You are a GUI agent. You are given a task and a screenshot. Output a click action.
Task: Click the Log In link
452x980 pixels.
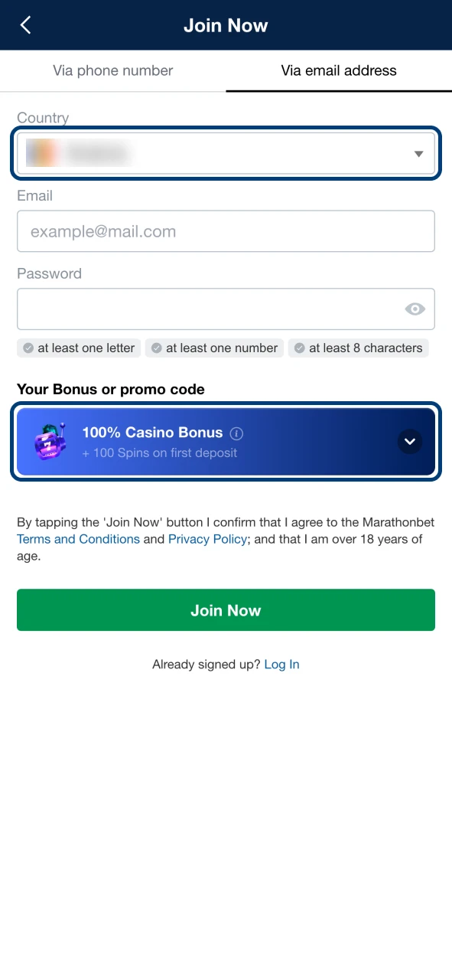click(281, 665)
